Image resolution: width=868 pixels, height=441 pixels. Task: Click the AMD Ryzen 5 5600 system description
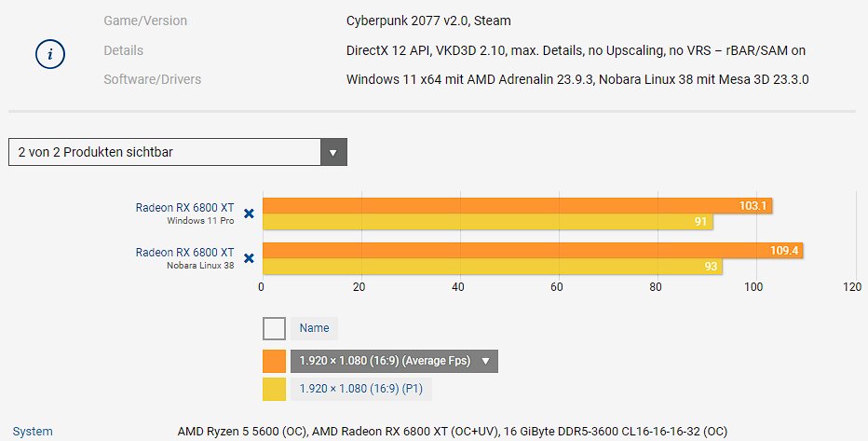(453, 432)
